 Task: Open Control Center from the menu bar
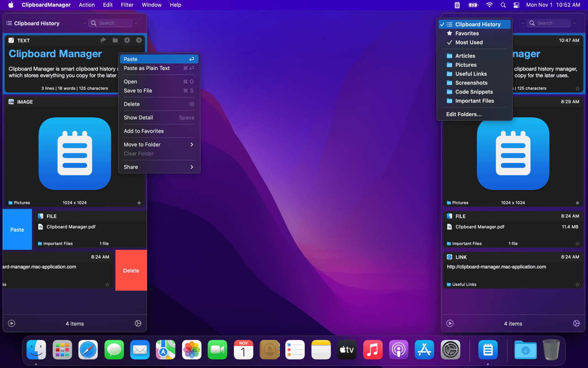pos(516,5)
